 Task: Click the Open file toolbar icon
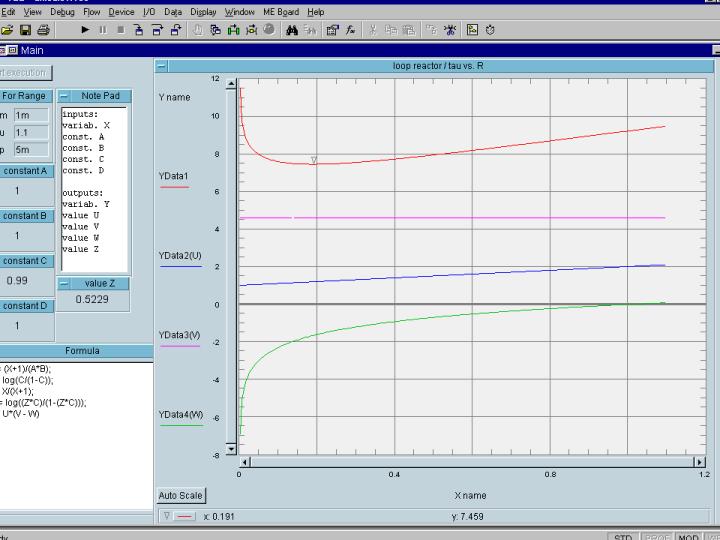tap(8, 30)
